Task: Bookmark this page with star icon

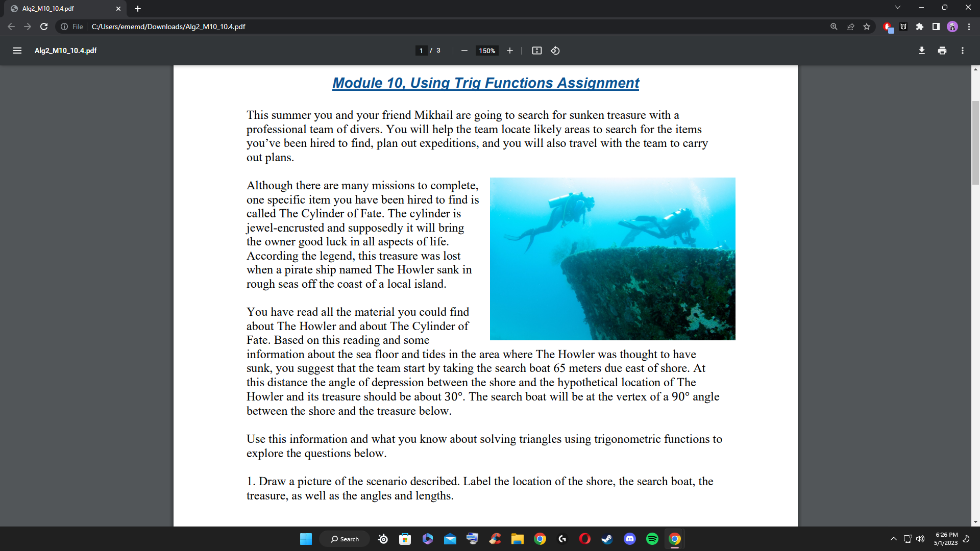Action: pos(867,27)
